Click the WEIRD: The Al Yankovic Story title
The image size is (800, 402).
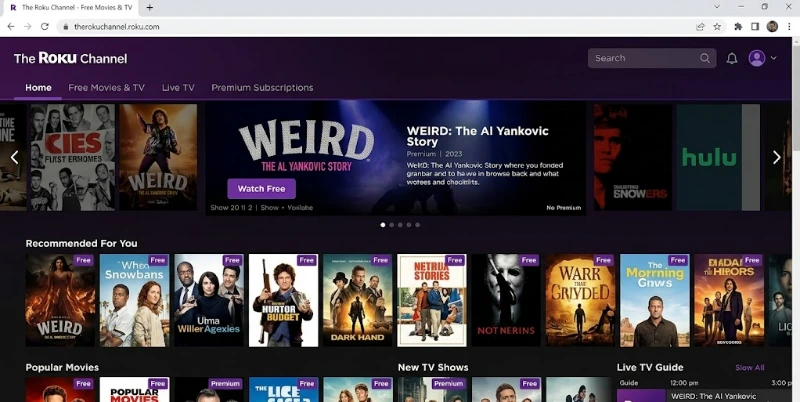(x=478, y=136)
